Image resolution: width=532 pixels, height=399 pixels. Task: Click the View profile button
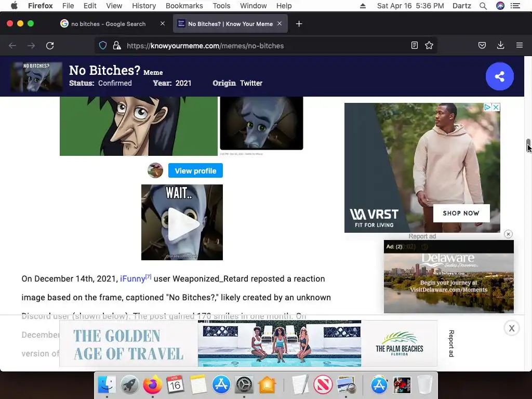click(195, 170)
